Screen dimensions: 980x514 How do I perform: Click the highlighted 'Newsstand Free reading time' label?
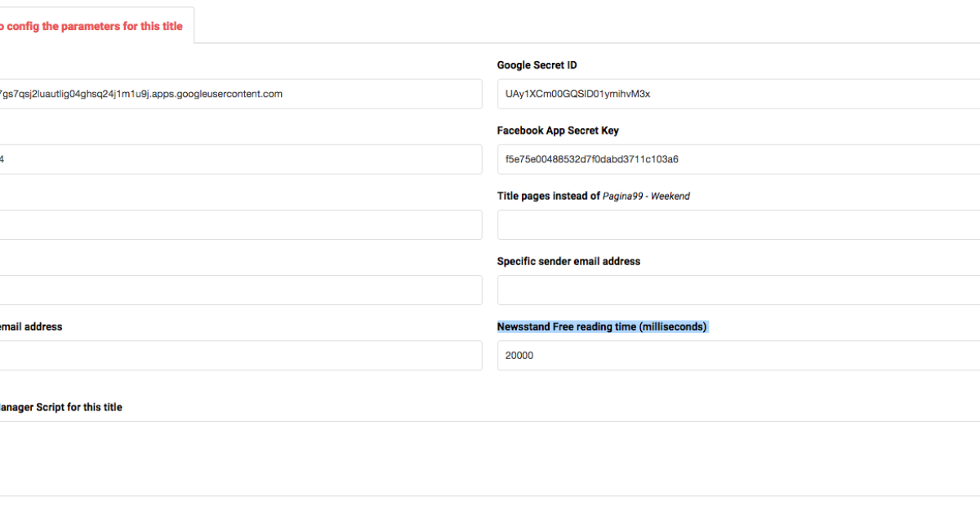602,326
